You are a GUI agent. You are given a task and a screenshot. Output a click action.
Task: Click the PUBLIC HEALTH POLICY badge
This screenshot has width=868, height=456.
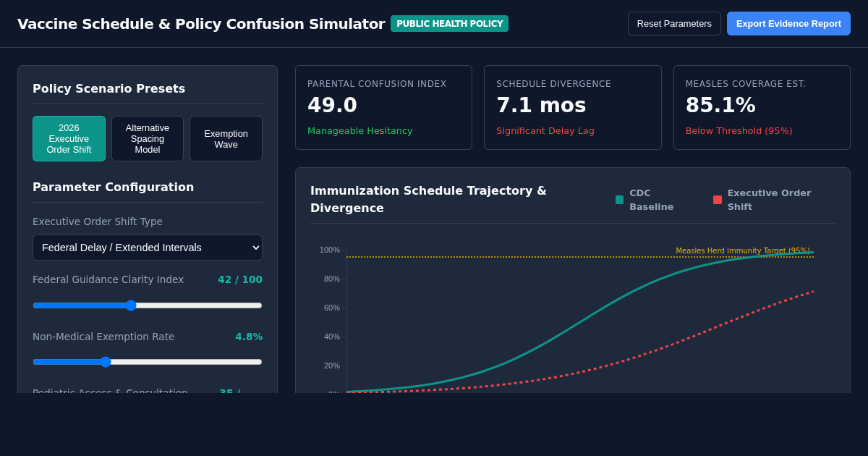click(449, 23)
